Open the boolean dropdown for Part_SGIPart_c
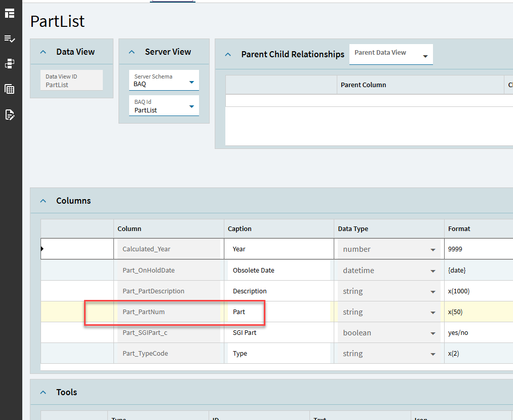The image size is (513, 420). pos(433,332)
